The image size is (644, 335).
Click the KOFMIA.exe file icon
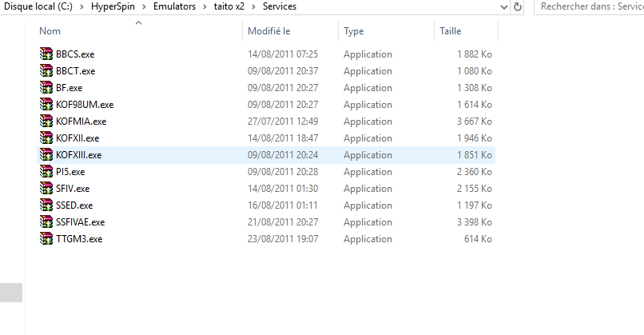46,122
